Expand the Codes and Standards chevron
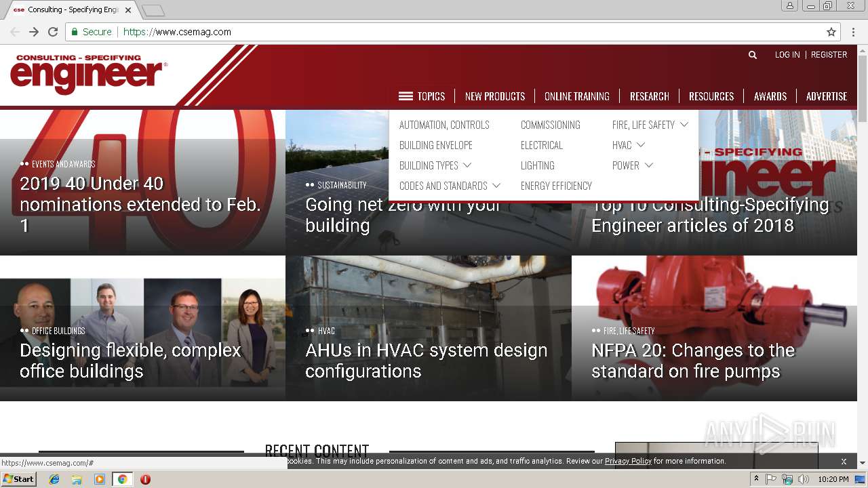868x488 pixels. [496, 186]
